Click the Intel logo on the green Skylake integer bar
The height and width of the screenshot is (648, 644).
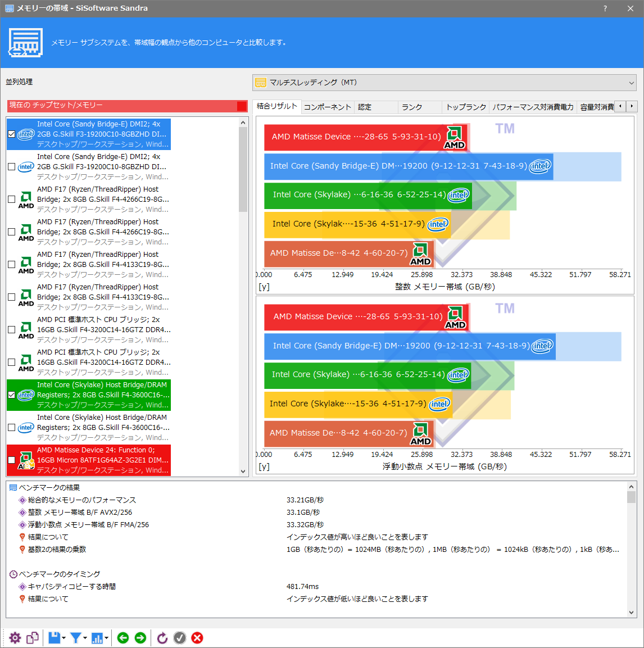[459, 195]
